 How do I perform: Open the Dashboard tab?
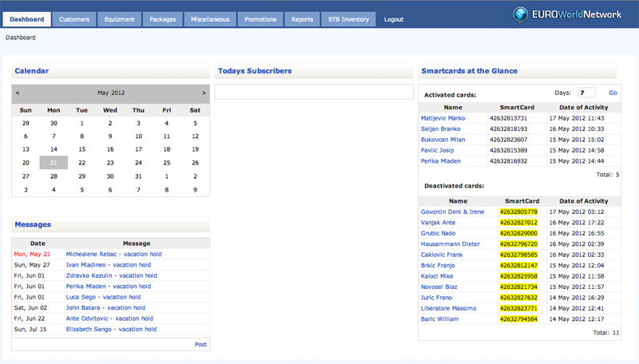pyautogui.click(x=27, y=19)
